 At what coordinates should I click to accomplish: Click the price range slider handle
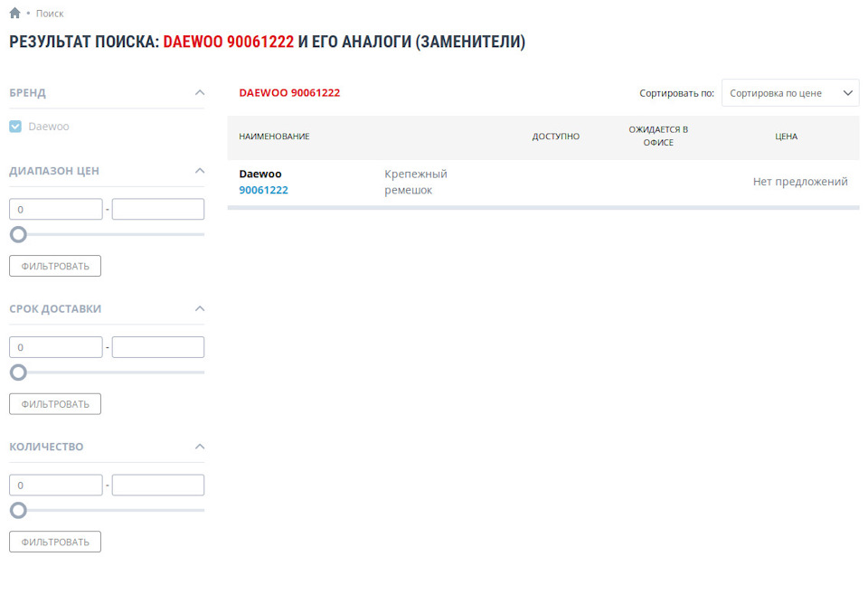18,235
